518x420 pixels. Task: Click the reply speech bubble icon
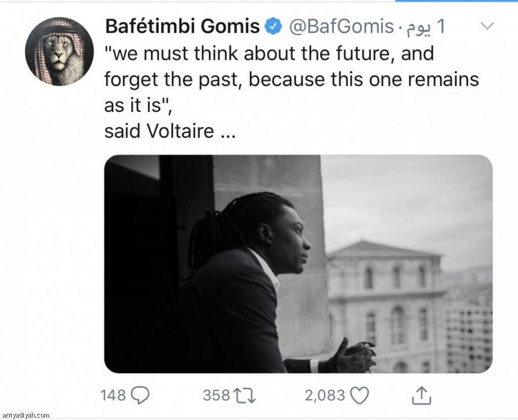point(141,395)
